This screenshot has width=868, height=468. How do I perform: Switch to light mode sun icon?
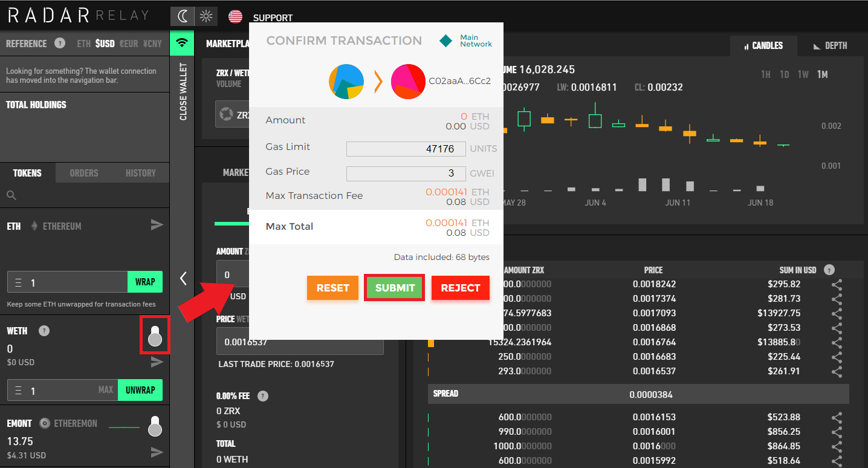[206, 16]
